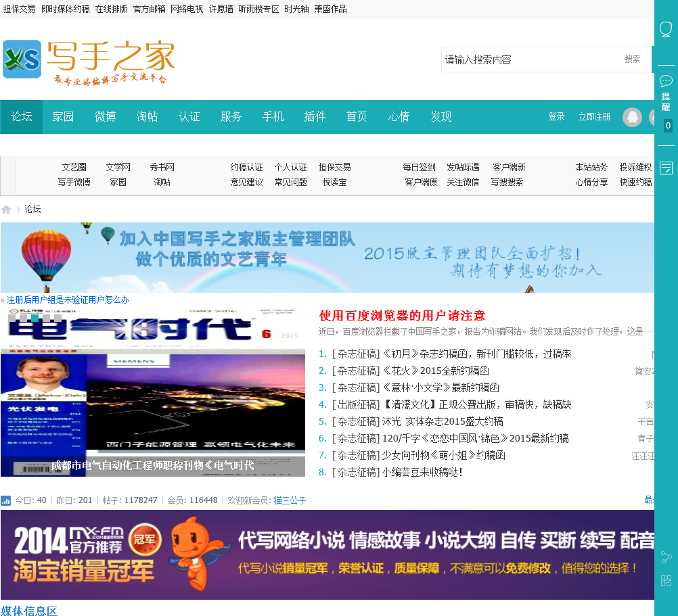Show the QR code icon in sidebar
This screenshot has width=678, height=616.
666,580
